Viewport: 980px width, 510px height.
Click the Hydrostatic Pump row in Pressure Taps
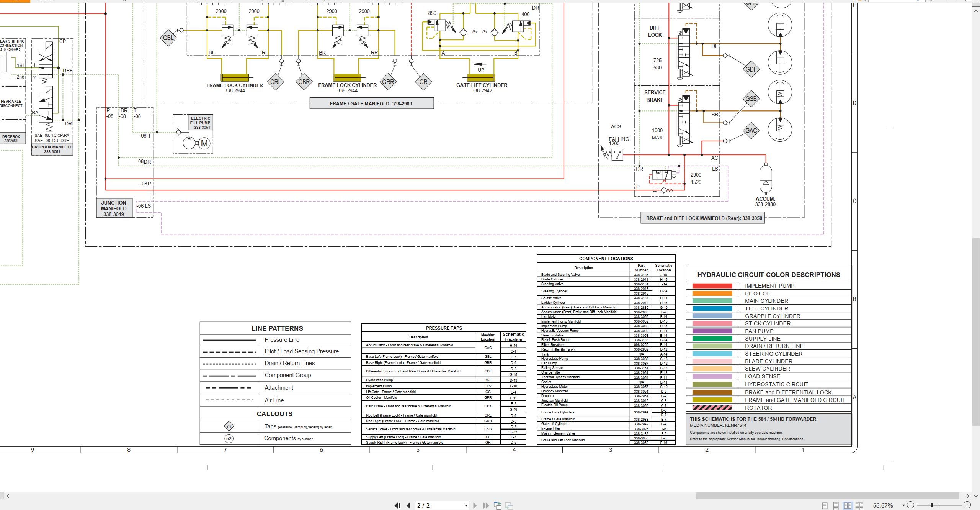[x=444, y=380]
